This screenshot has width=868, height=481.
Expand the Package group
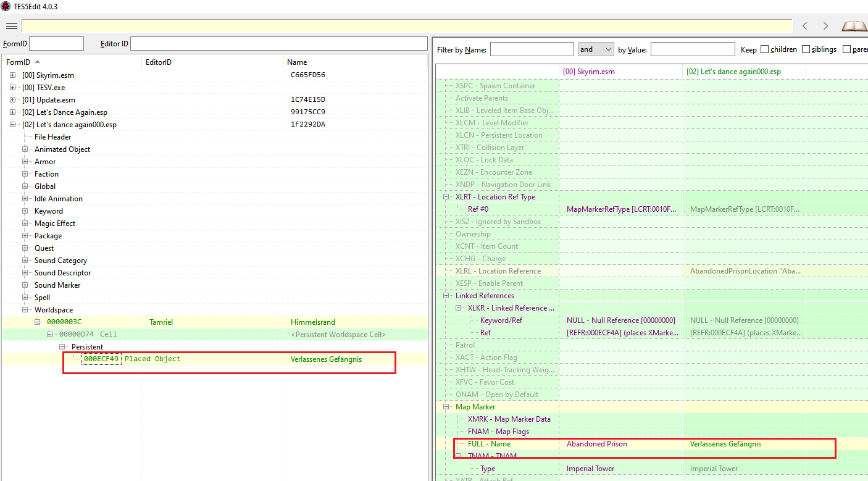(x=25, y=236)
